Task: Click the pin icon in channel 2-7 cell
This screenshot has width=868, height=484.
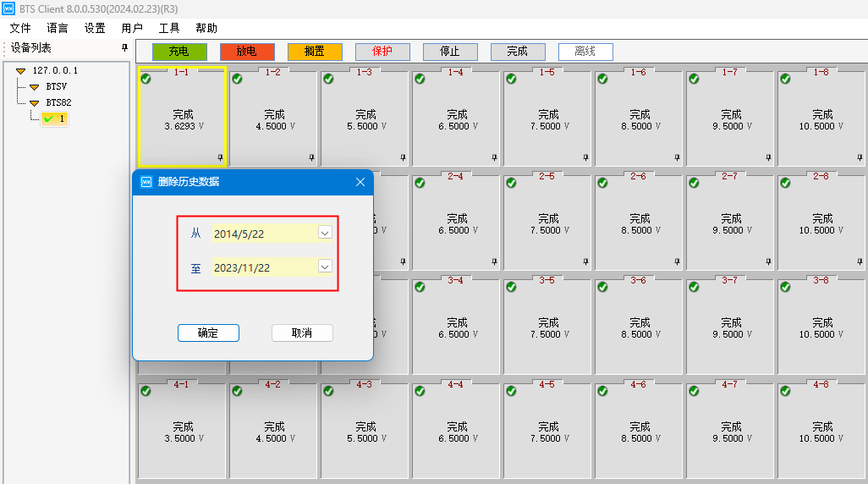Action: 768,262
